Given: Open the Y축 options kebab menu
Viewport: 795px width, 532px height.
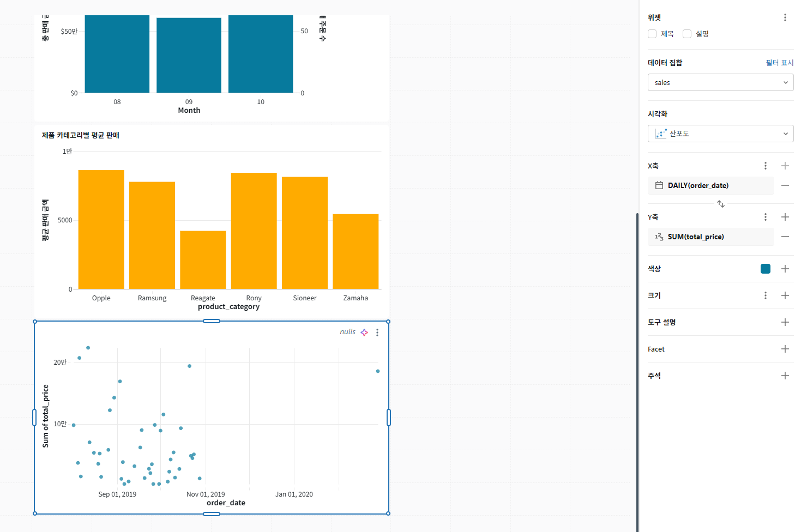Looking at the screenshot, I should pyautogui.click(x=766, y=217).
